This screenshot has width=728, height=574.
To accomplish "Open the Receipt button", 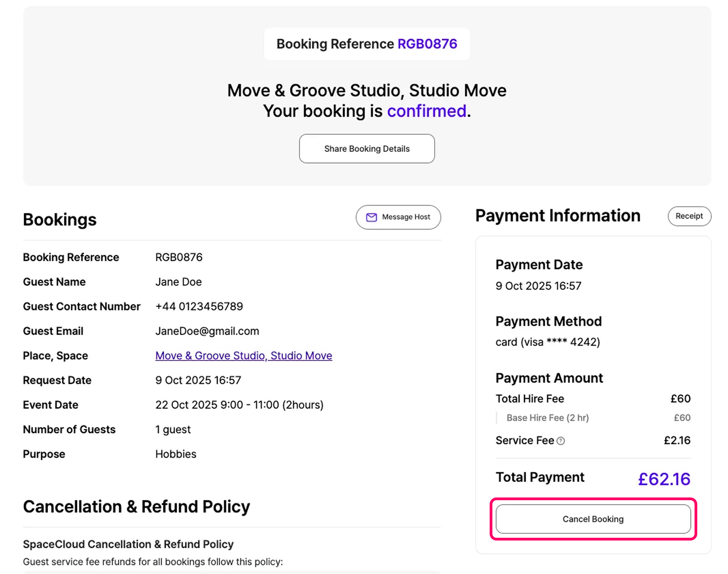I will [689, 216].
